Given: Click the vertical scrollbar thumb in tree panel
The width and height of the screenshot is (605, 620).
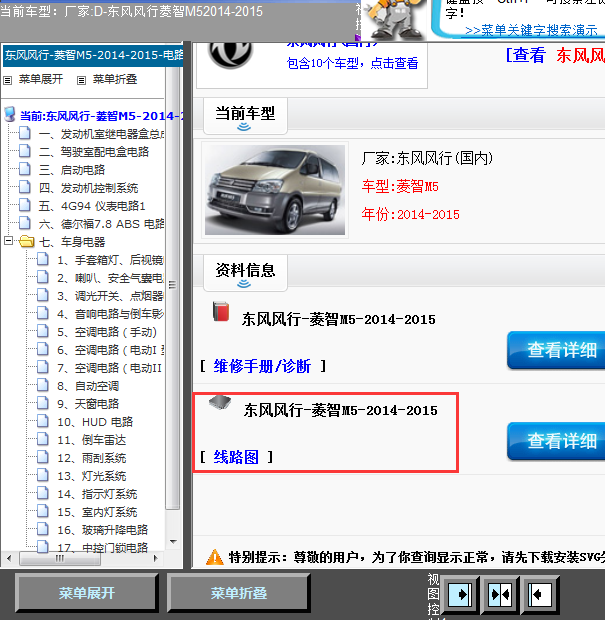Looking at the screenshot, I should (x=172, y=288).
